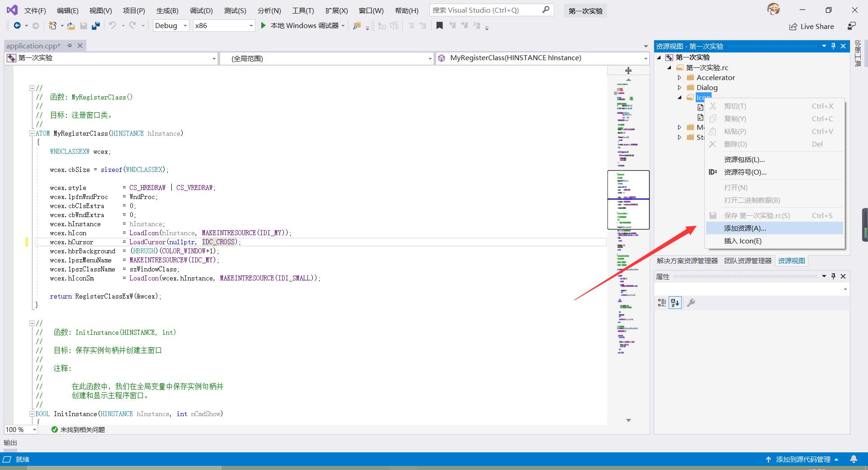
Task: Close the Resource View panel
Action: pos(843,46)
